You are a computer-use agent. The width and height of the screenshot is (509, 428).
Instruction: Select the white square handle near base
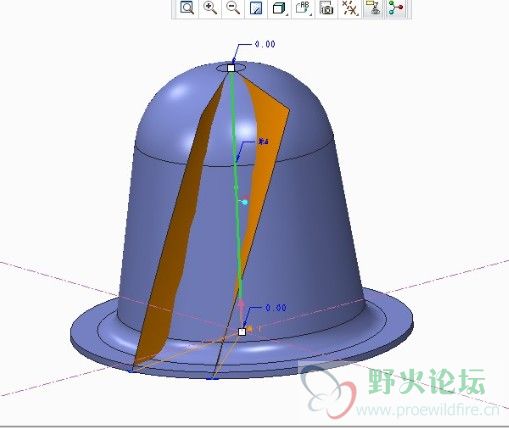(242, 332)
